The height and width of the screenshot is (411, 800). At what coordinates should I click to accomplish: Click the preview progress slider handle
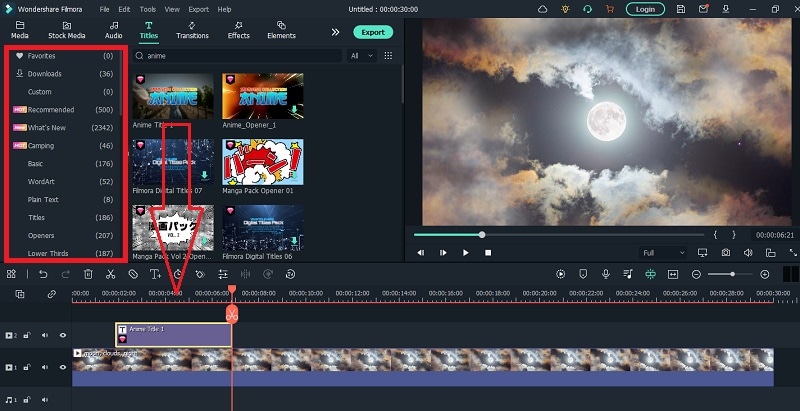pos(482,235)
